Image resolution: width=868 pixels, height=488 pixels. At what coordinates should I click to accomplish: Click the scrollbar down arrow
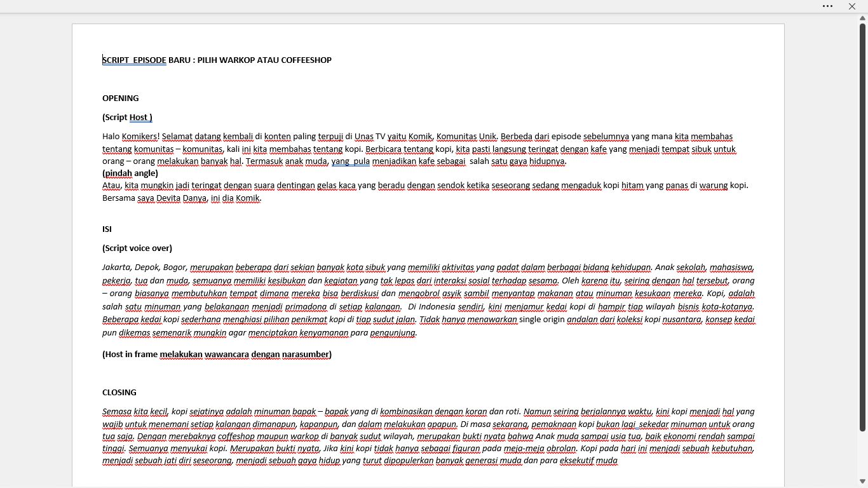coord(863,482)
